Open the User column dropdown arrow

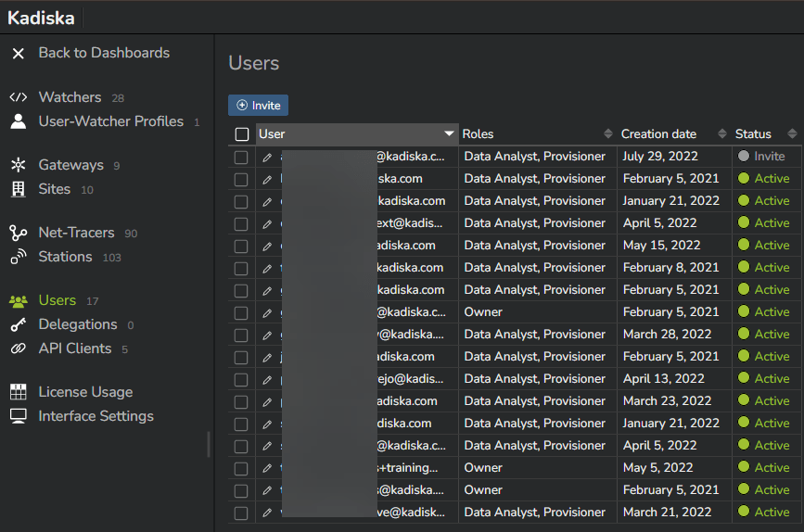click(450, 134)
